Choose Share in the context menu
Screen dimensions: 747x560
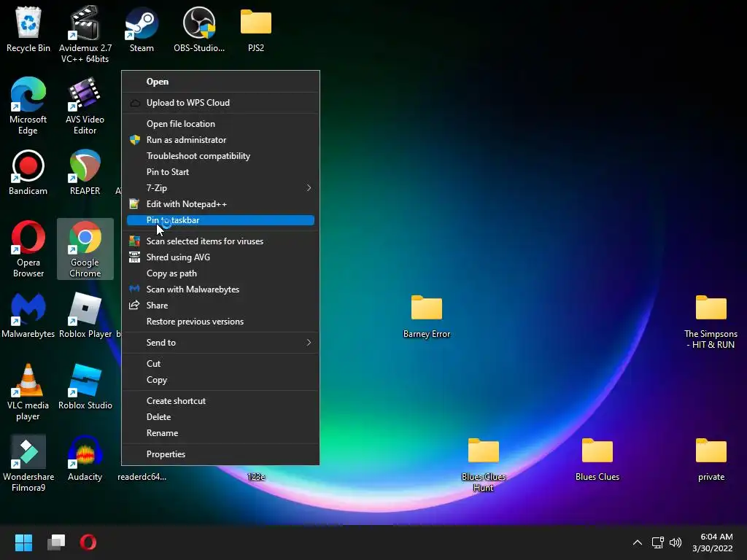tap(220, 306)
